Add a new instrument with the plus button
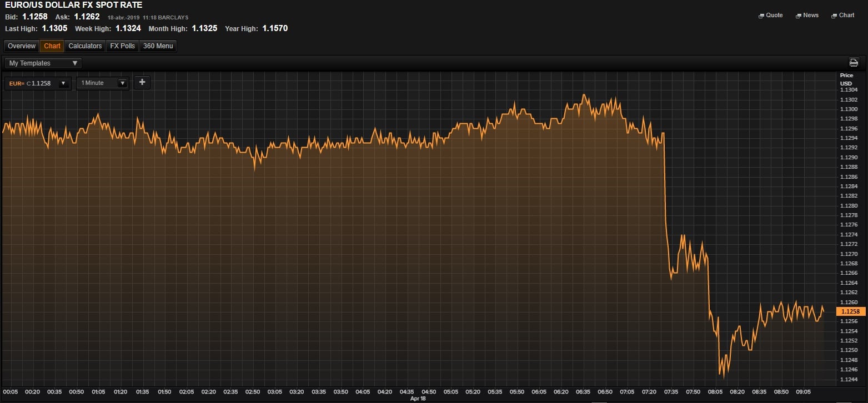Viewport: 868px width, 403px height. pos(142,82)
